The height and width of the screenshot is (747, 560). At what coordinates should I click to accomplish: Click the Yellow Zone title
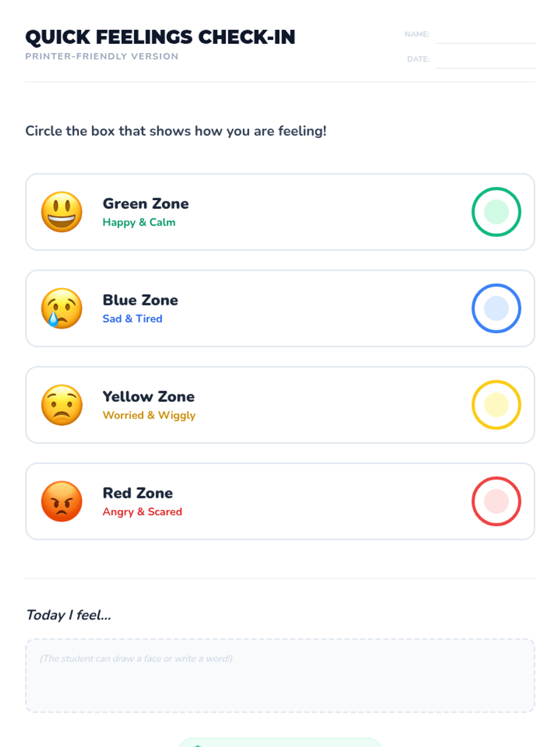pyautogui.click(x=148, y=397)
